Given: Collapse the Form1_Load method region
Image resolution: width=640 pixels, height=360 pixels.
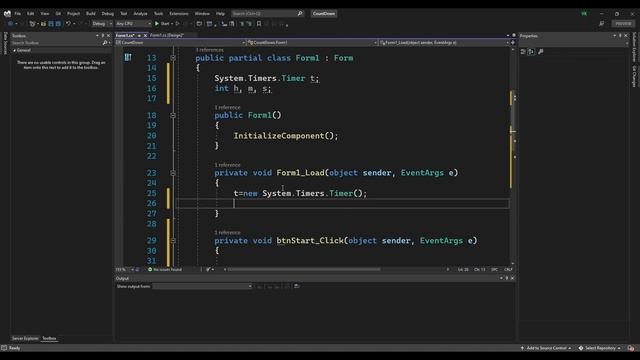Looking at the screenshot, I should coord(173,173).
